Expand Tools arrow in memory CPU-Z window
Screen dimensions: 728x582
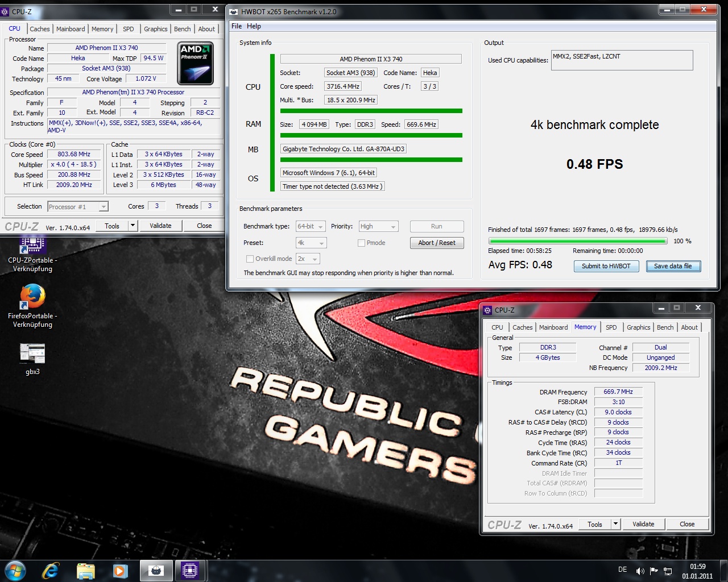coord(615,524)
